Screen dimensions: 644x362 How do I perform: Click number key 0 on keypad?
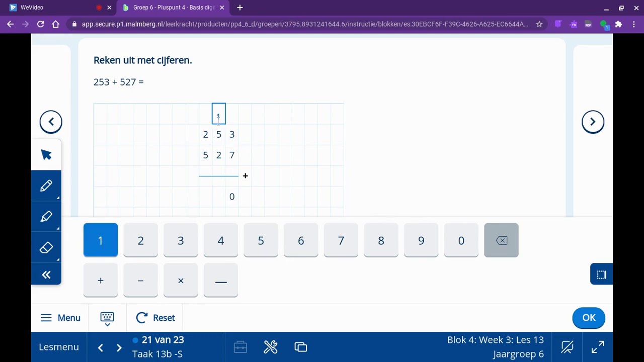[461, 240]
